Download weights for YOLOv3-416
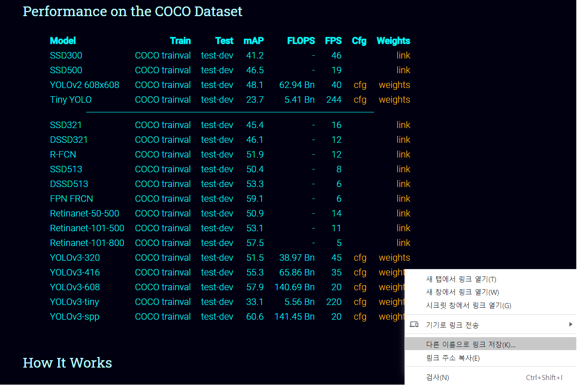The height and width of the screenshot is (392, 580). (x=392, y=272)
